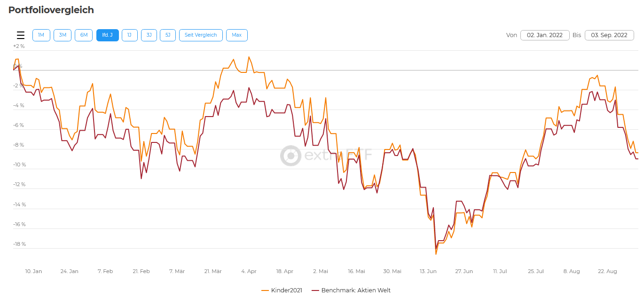Click the orange Kinder2021 legend line marker

[x=265, y=290]
